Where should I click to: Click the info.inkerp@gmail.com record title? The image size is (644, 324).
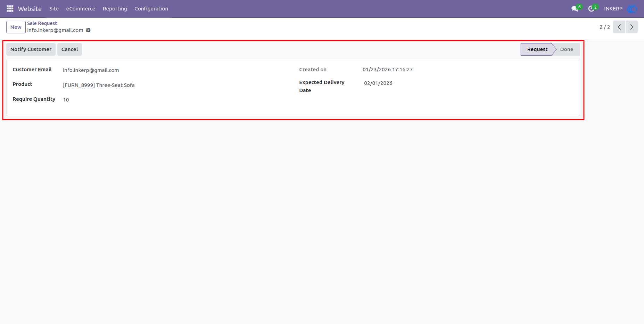pos(55,30)
